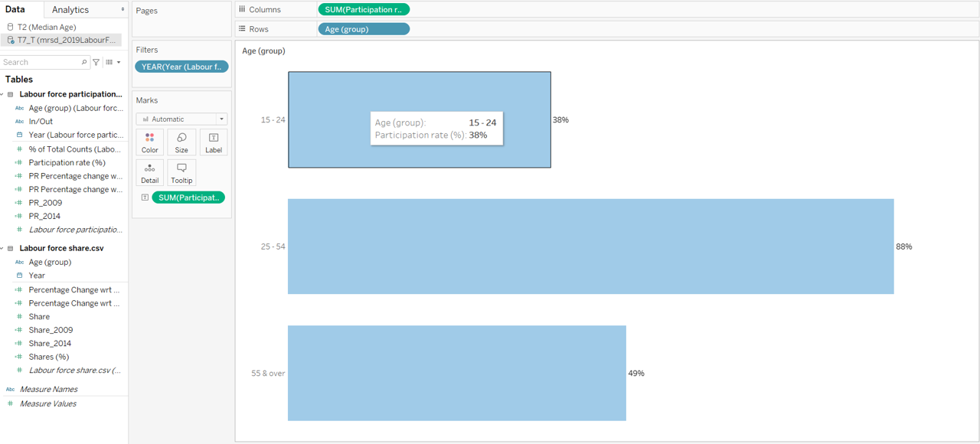Select the Participation rate (%) field
The width and height of the screenshot is (980, 444).
click(x=67, y=162)
